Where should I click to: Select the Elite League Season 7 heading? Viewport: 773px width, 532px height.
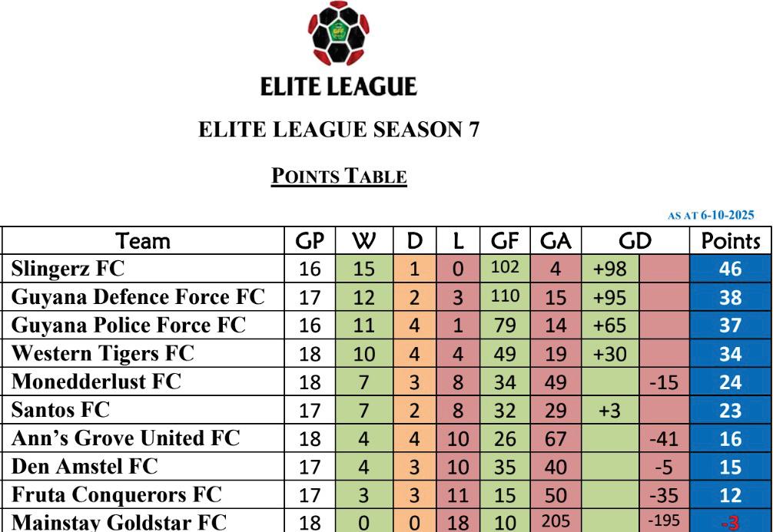point(339,130)
